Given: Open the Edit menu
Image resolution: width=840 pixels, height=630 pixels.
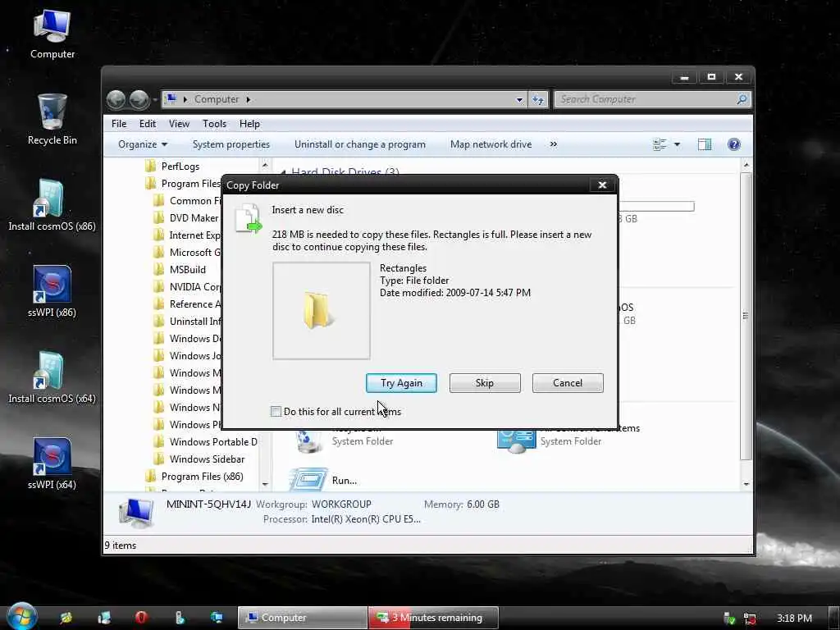Looking at the screenshot, I should [x=148, y=124].
